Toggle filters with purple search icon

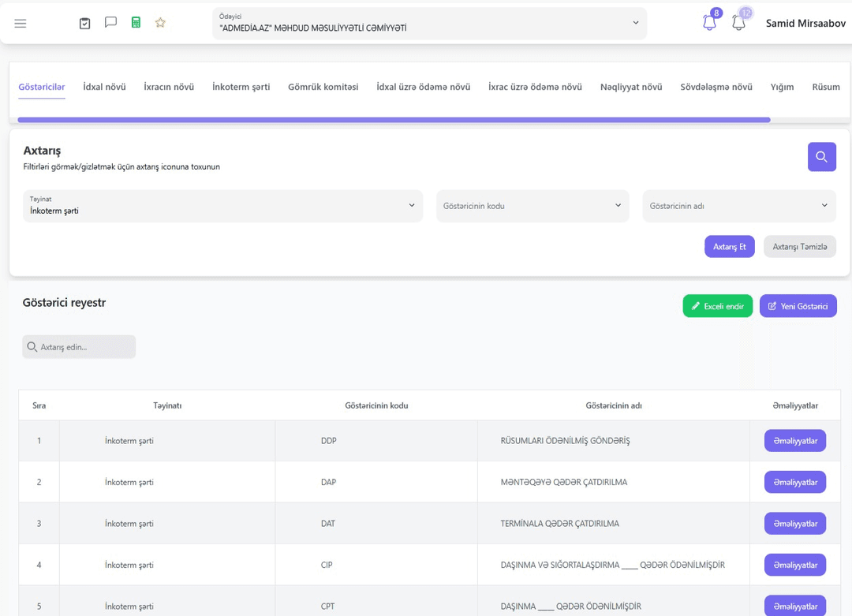click(821, 157)
